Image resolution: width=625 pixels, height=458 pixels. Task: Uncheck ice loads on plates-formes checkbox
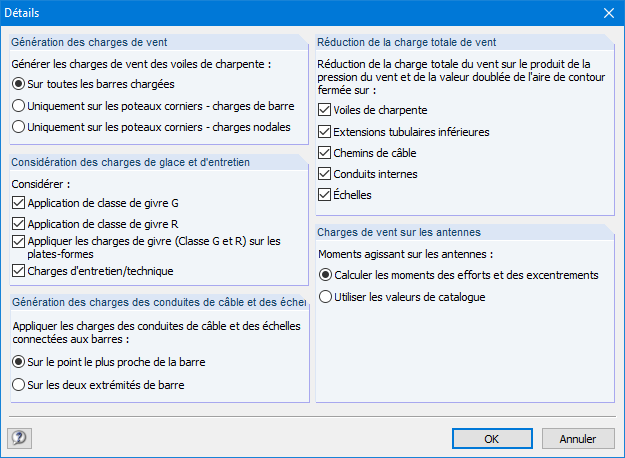[x=19, y=241]
